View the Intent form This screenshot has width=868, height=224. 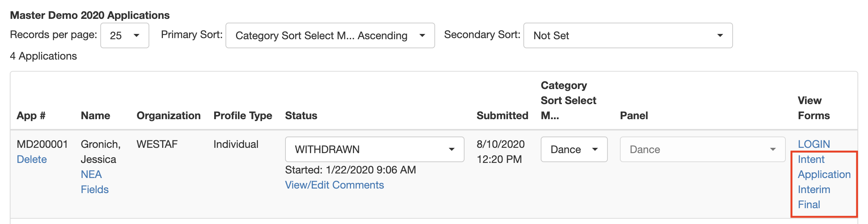coord(811,160)
